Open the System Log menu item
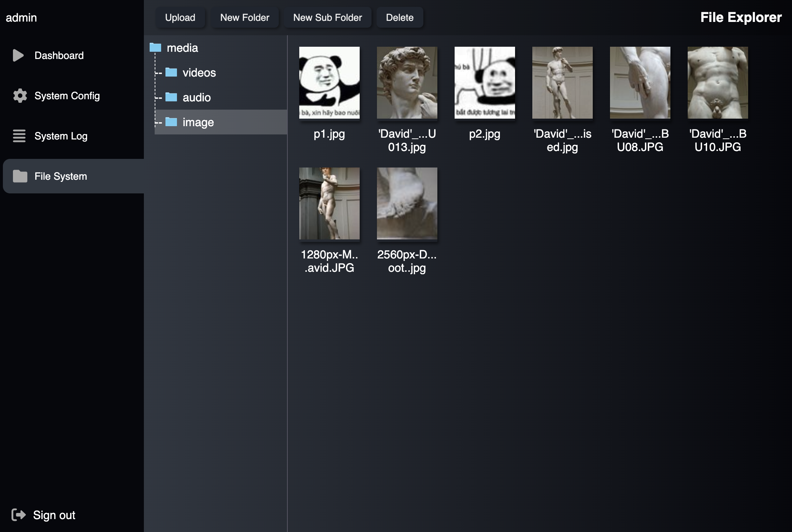 click(x=61, y=136)
